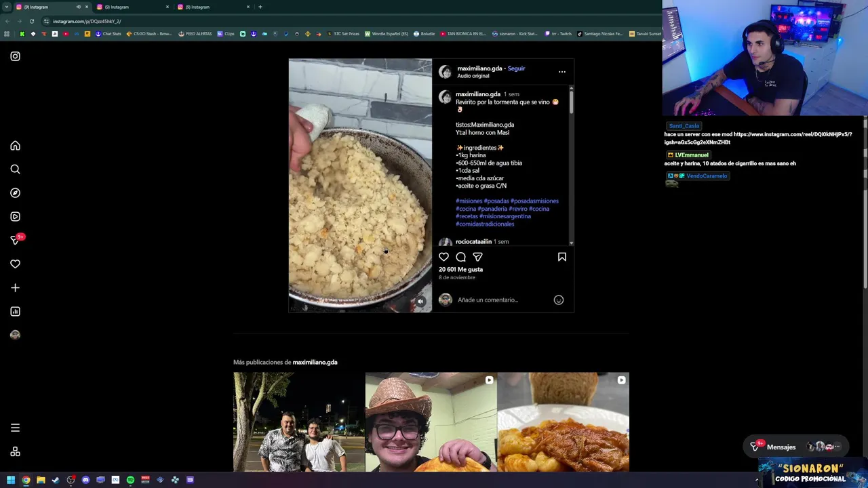Screen dimensions: 868x488
Task: Open the Explore compass icon
Action: 15,193
